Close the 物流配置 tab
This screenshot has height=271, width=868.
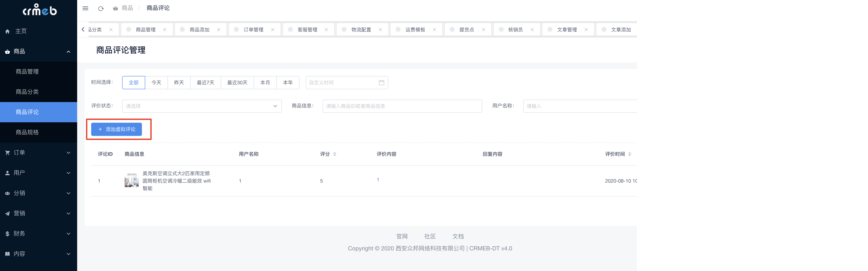pyautogui.click(x=380, y=30)
